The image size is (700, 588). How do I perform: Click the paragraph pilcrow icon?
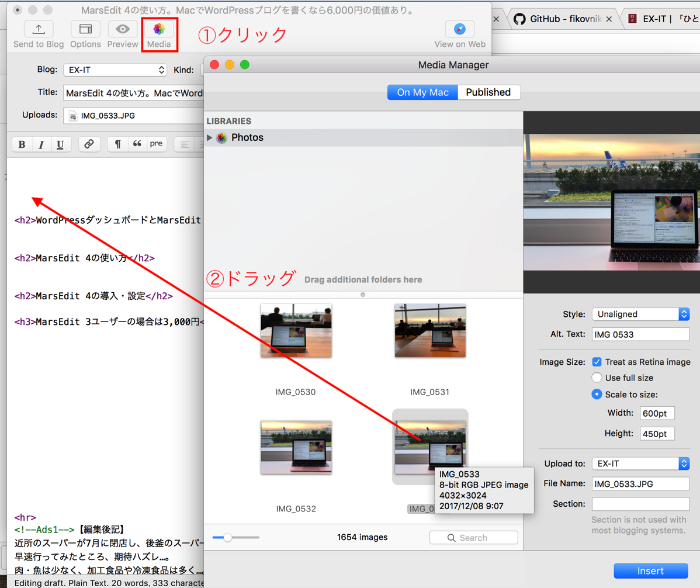click(117, 144)
